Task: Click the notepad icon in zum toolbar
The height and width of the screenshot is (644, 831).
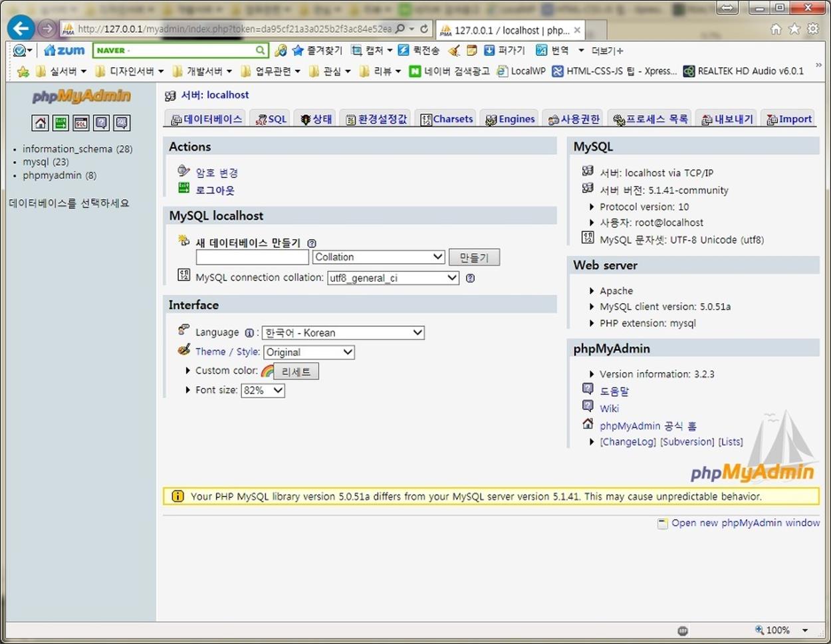Action: (472, 51)
